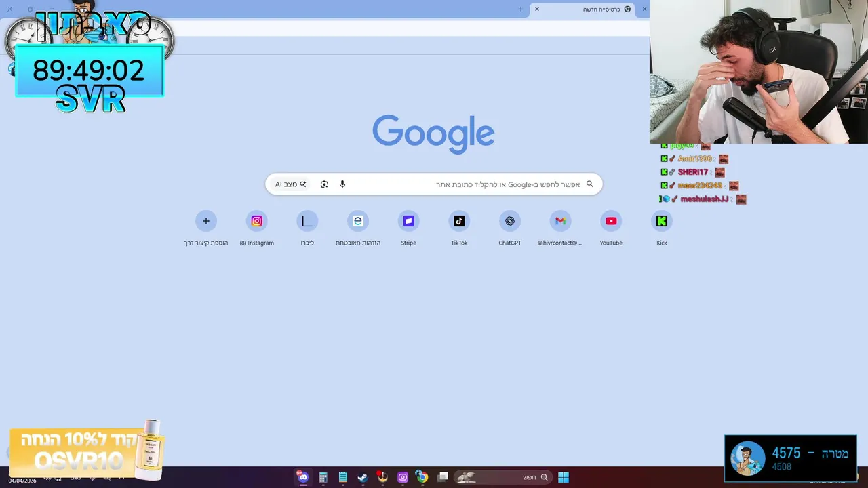
Task: Focus the Chrome address bar
Action: 407,28
